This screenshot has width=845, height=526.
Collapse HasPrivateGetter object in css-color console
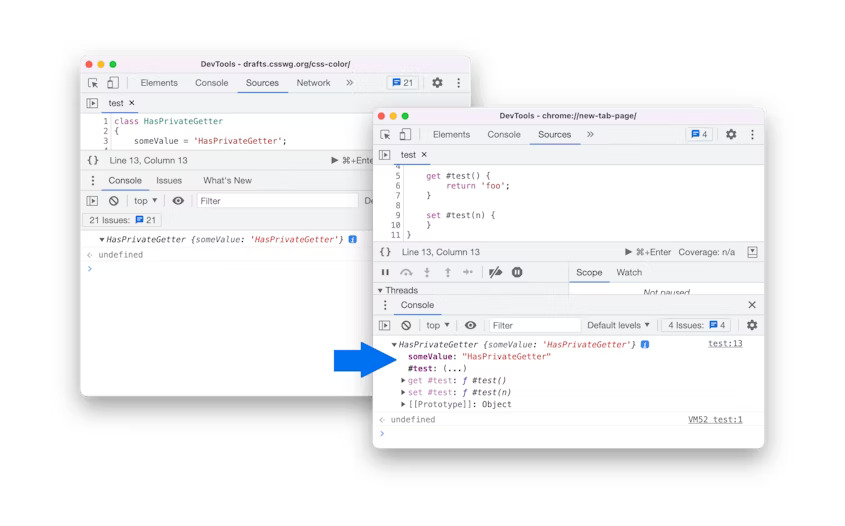(101, 240)
